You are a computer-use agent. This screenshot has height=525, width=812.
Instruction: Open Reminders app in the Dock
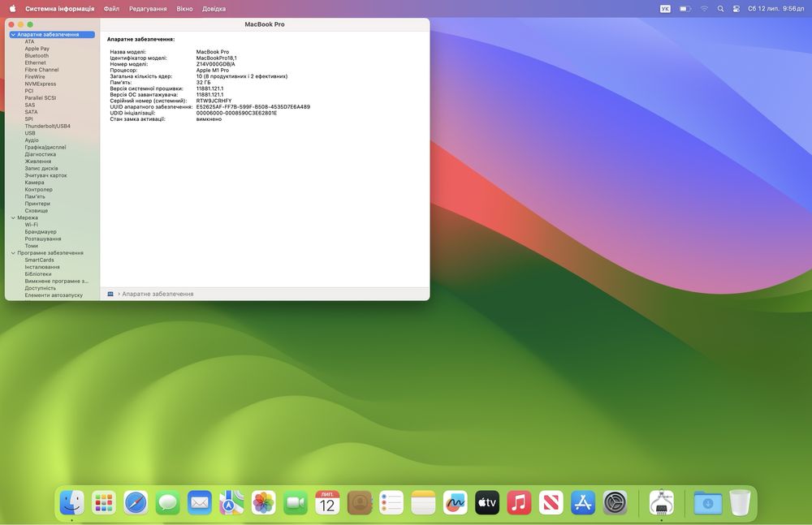[391, 502]
